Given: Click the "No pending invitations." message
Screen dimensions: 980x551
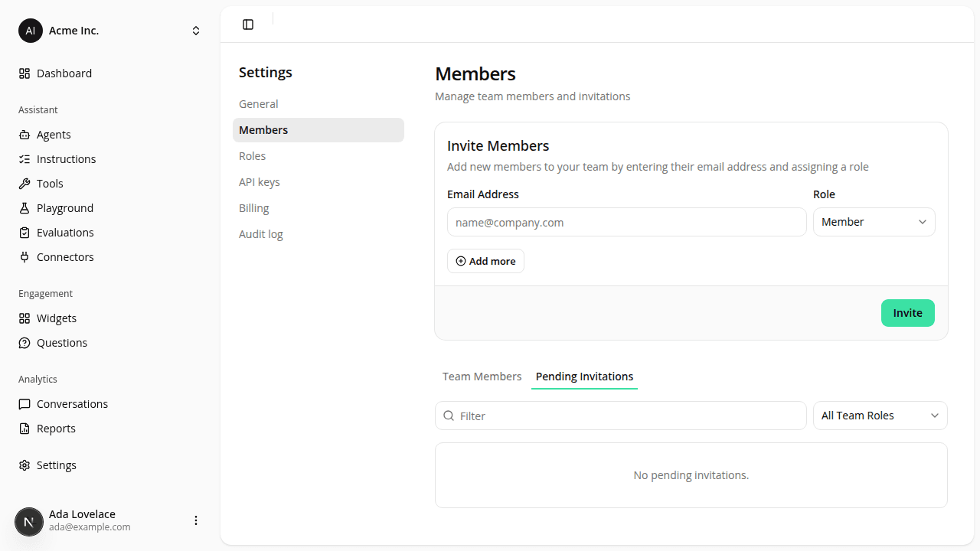Looking at the screenshot, I should [691, 475].
